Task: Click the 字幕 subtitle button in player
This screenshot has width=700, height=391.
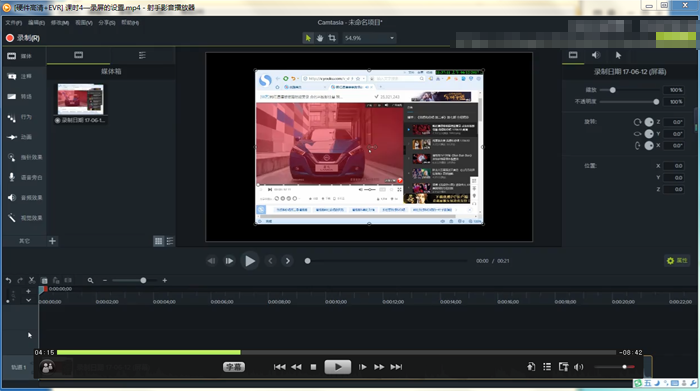Action: tap(234, 367)
